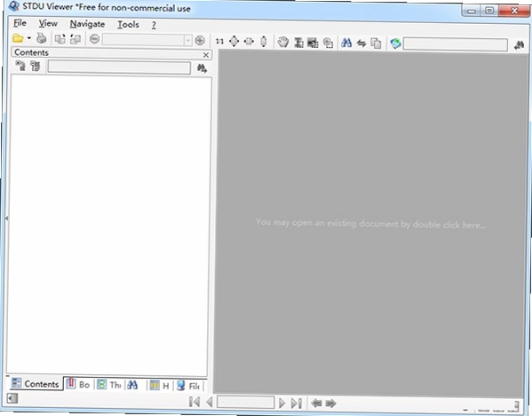
Task: Open the zoom level combo box
Action: point(147,40)
